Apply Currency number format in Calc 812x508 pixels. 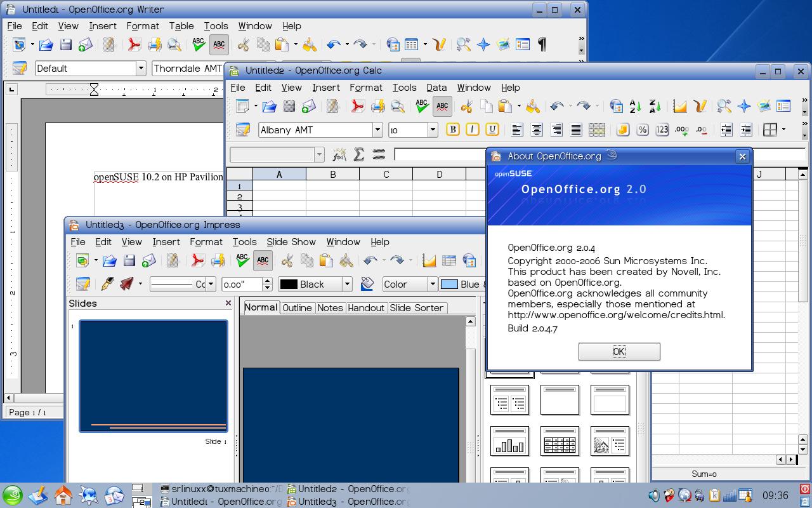pyautogui.click(x=623, y=130)
